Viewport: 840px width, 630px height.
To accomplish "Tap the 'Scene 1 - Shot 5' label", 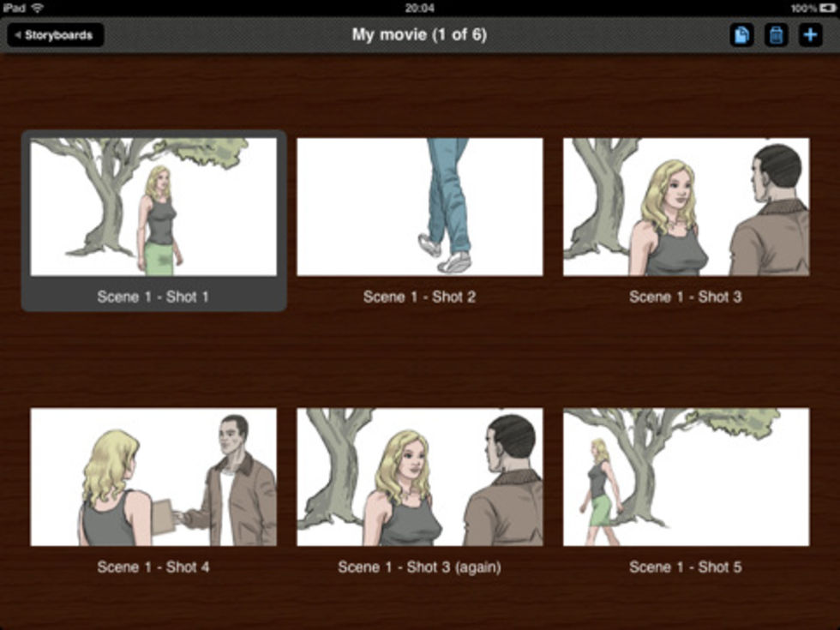I will pos(686,567).
